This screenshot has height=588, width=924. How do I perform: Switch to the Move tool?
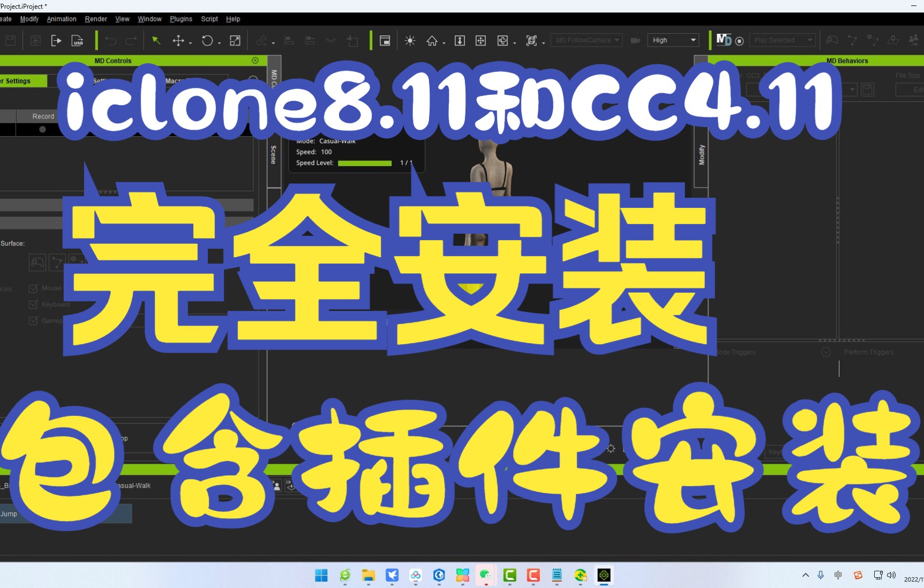click(x=179, y=41)
